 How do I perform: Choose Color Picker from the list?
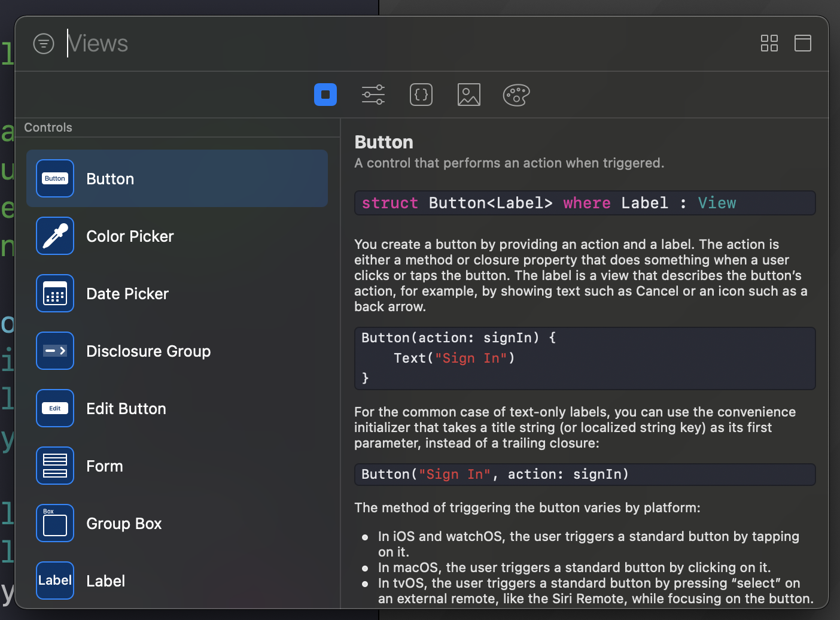(177, 236)
